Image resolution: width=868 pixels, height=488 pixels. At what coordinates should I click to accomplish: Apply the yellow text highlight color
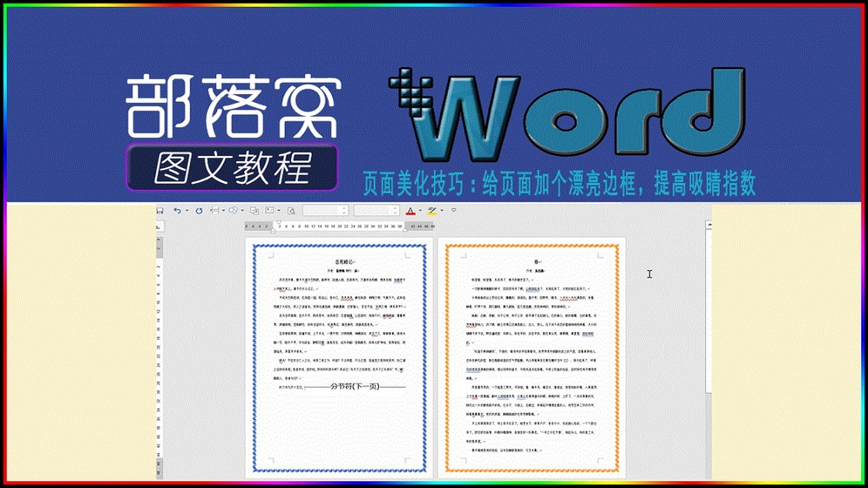[432, 211]
